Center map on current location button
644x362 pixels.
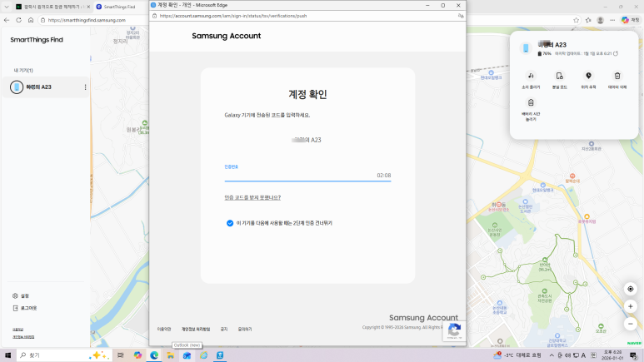631,289
